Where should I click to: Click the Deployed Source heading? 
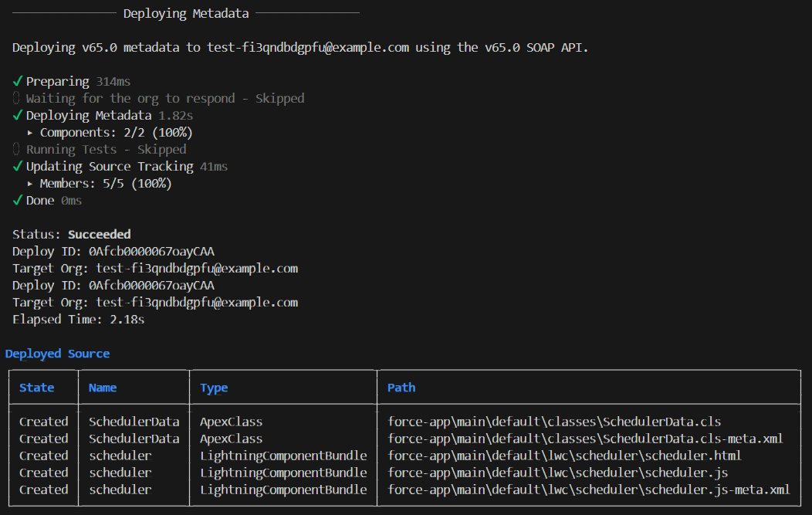(57, 354)
